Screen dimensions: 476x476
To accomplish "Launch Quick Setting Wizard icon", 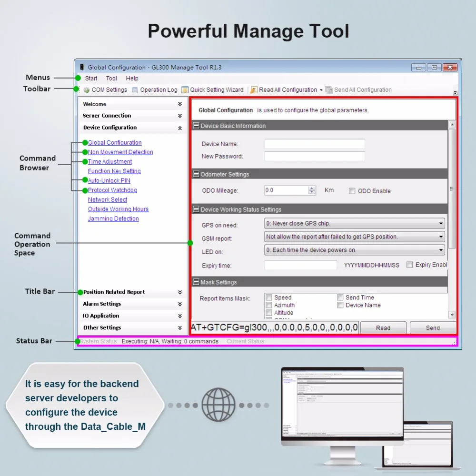I will [185, 90].
